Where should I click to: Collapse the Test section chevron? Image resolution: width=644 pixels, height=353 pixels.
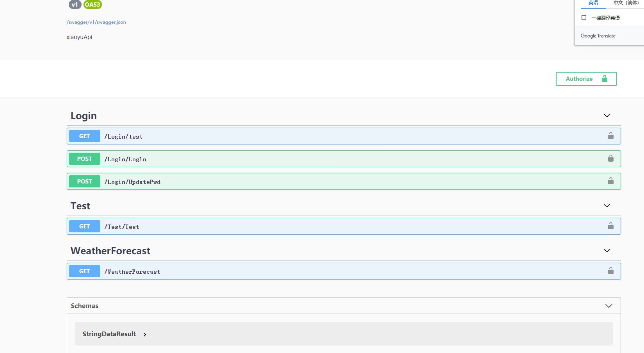(x=607, y=206)
